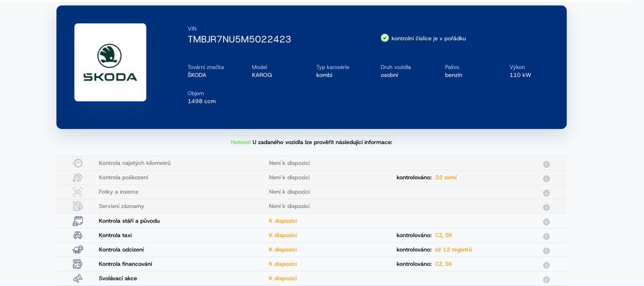
Task: Open info icon for Fotky a inzerce row
Action: (x=547, y=193)
